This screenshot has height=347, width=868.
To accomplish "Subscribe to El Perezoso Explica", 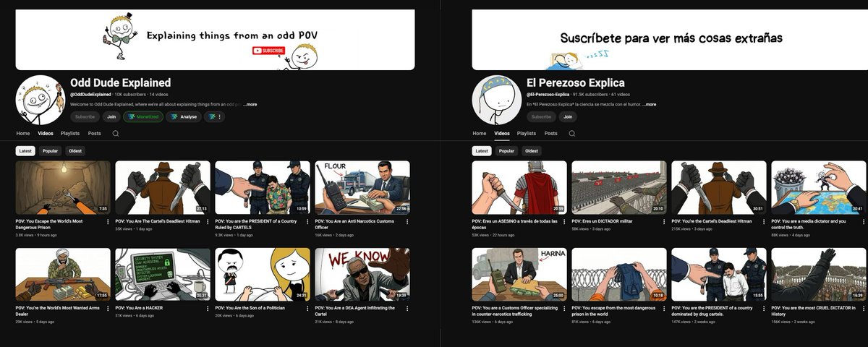I will (x=541, y=116).
